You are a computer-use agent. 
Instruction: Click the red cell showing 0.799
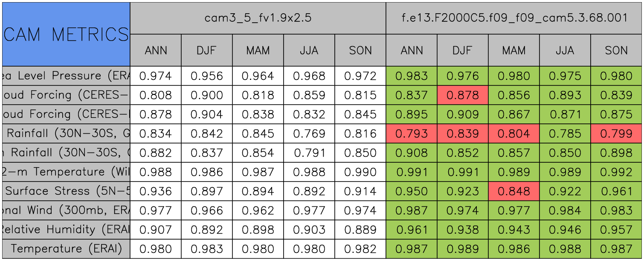tap(616, 134)
